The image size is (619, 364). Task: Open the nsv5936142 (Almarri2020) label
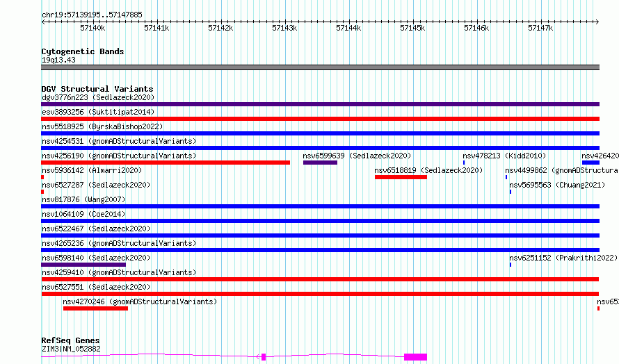pos(92,170)
